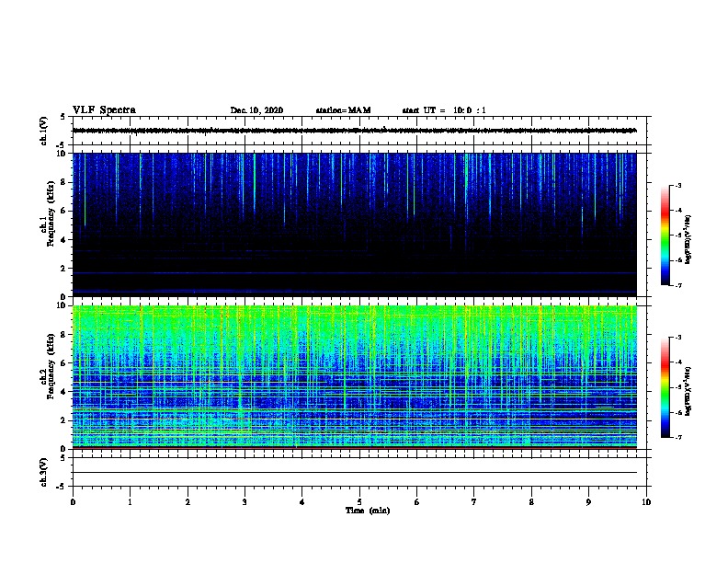Click the "ch.1(V)" waveform axis label
The height and width of the screenshot is (563, 728).
[44, 131]
